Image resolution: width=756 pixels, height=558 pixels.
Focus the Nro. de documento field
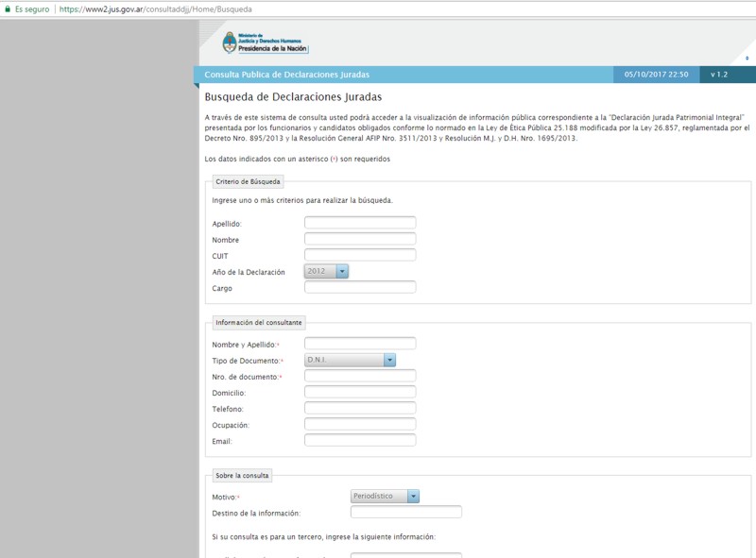coord(360,376)
